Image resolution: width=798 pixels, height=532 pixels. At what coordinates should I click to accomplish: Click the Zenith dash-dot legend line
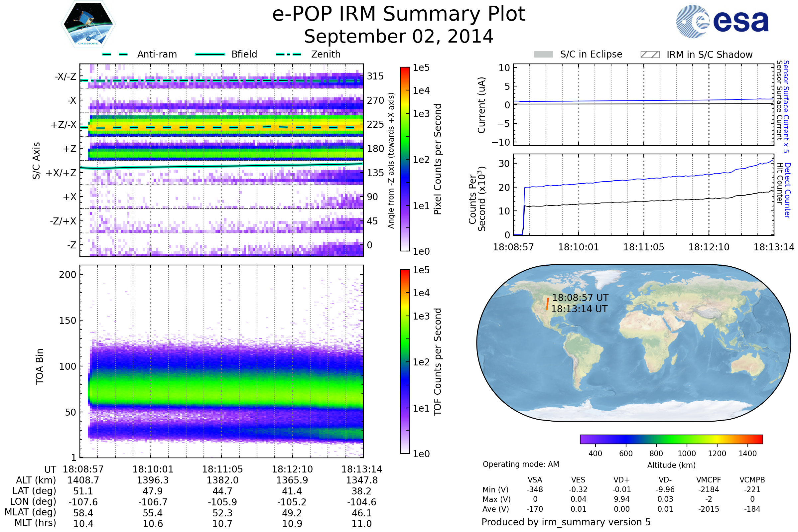(x=289, y=54)
